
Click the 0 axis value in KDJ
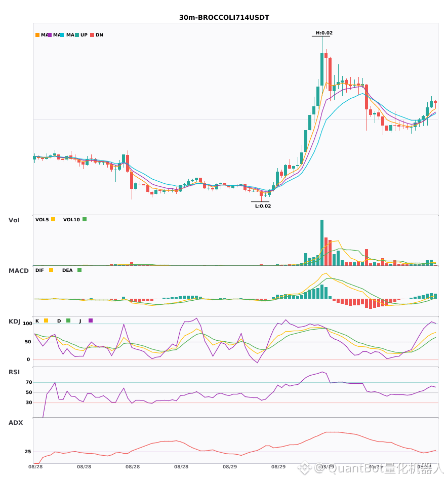tap(28, 359)
